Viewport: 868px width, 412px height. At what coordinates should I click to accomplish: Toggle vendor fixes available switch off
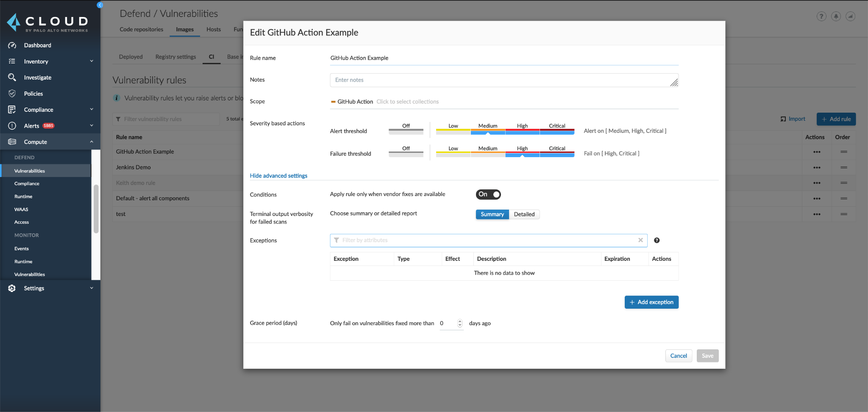point(488,194)
